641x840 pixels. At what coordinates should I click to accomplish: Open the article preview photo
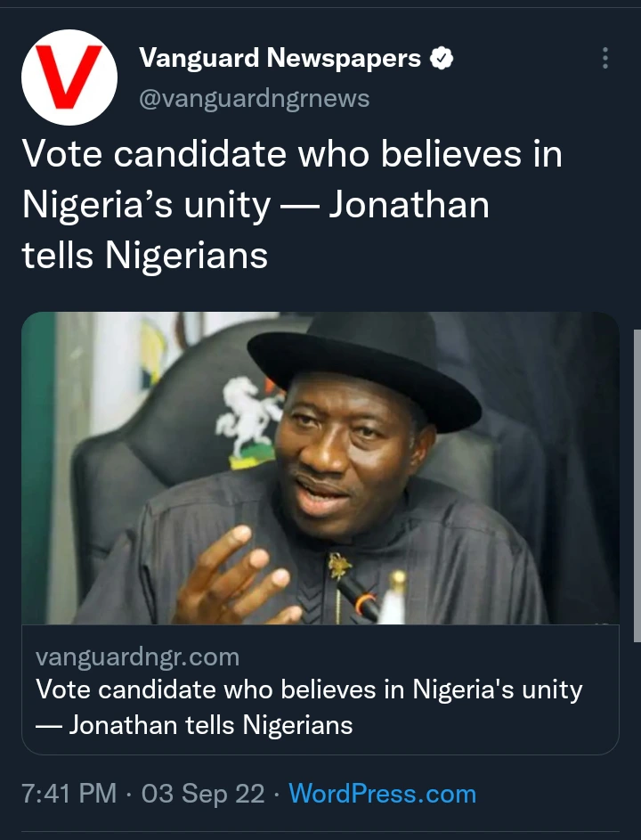(320, 468)
